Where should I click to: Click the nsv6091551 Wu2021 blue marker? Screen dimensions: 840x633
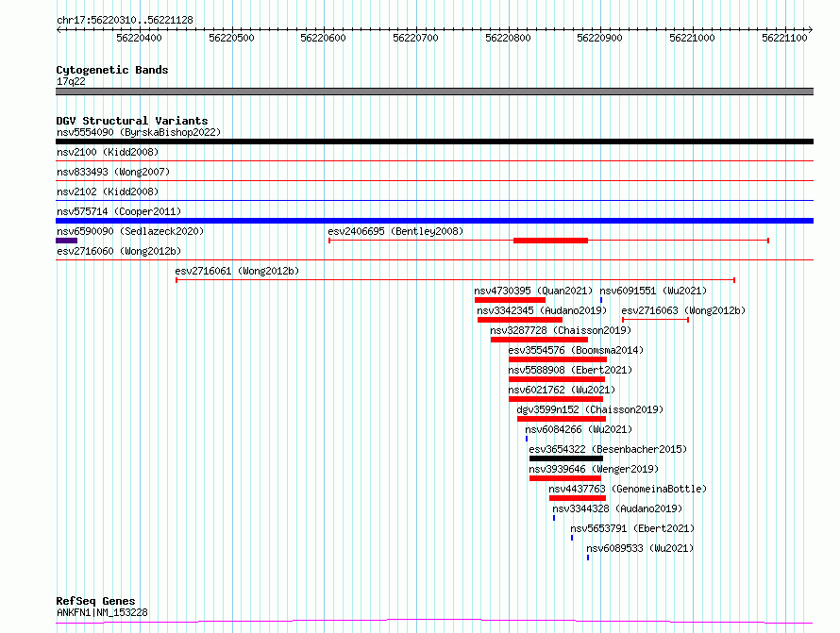point(601,300)
